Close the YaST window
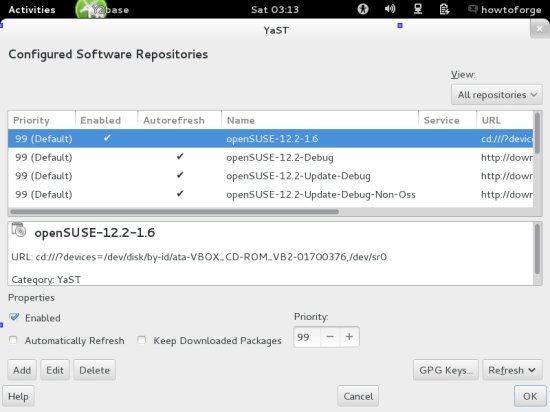Viewport: 550px width, 412px height. click(539, 29)
